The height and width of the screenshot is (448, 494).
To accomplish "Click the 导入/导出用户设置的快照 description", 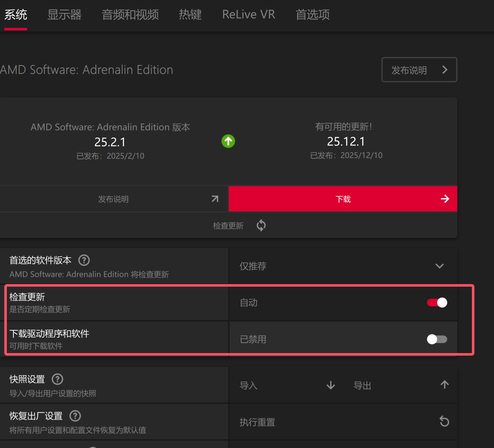I will tap(53, 393).
